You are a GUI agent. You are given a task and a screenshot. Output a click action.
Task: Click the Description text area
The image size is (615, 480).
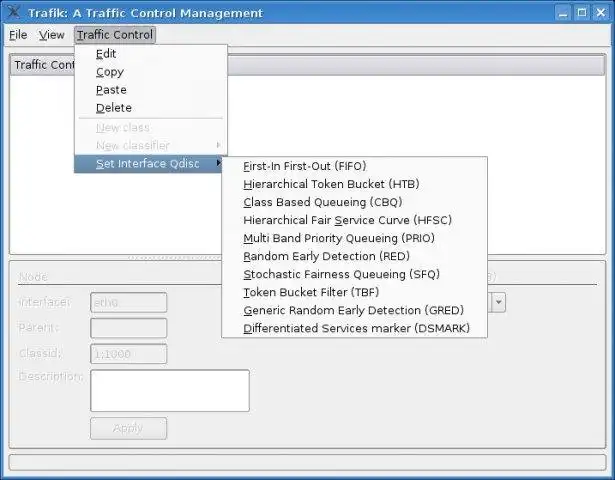(170, 391)
